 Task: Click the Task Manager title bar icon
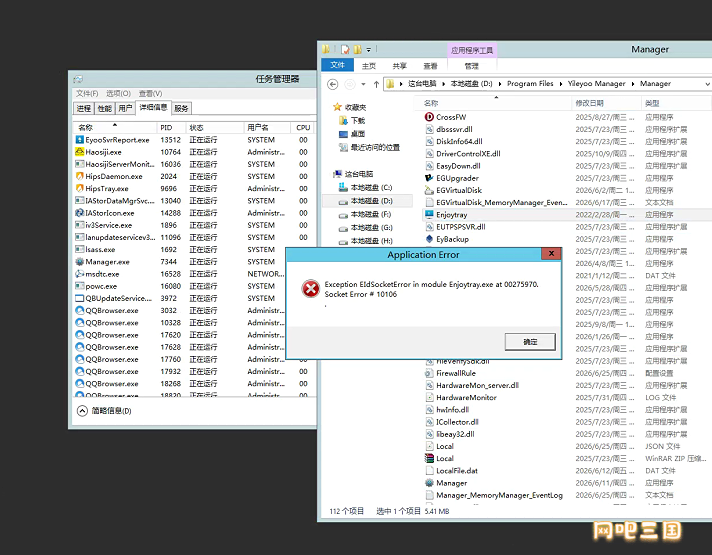pos(78,79)
